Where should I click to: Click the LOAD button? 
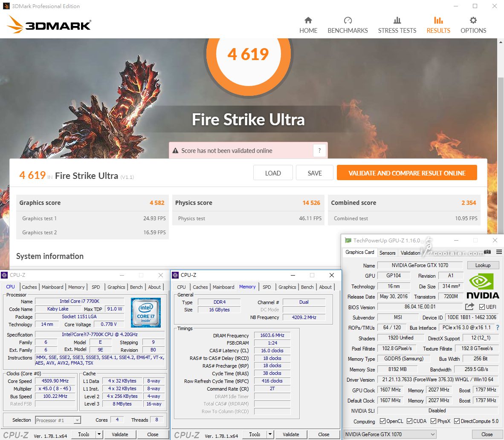(x=273, y=173)
